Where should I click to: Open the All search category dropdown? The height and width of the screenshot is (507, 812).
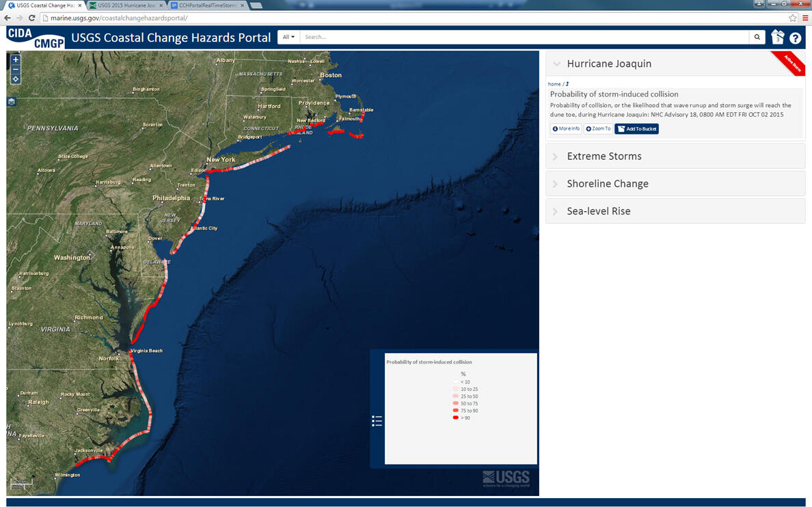(x=288, y=37)
